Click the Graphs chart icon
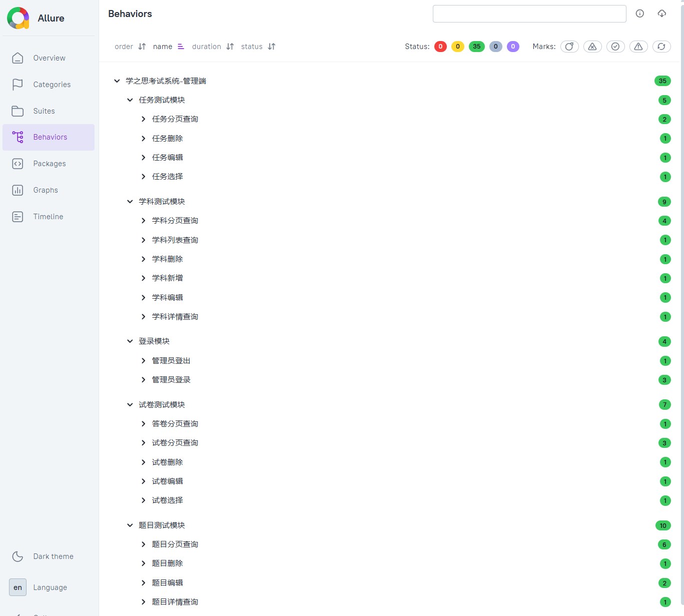This screenshot has width=684, height=616. pos(18,190)
